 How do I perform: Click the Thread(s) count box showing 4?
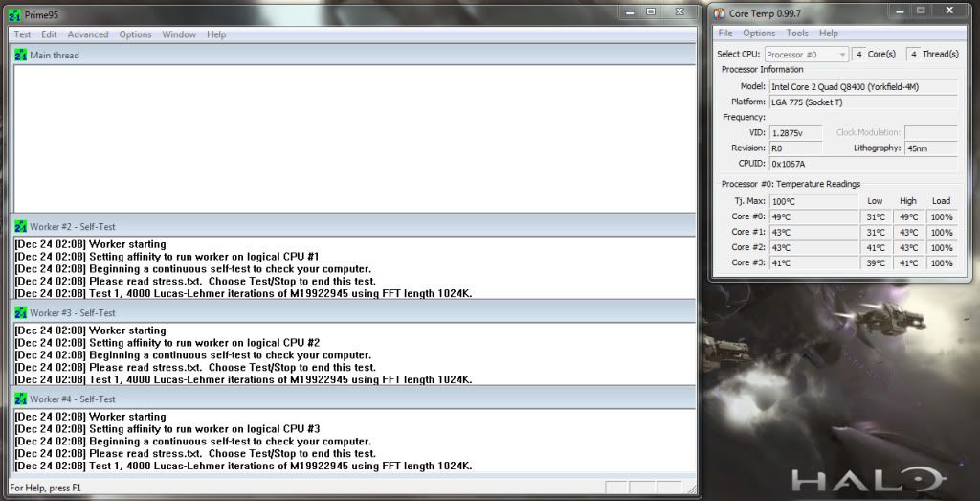pyautogui.click(x=913, y=55)
